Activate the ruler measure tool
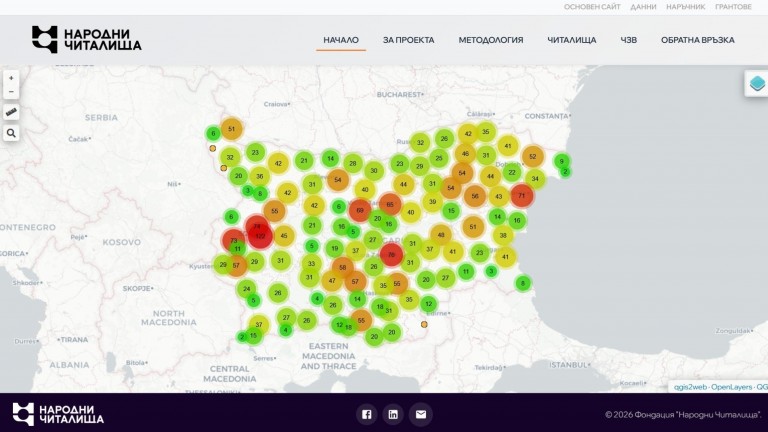 11,112
